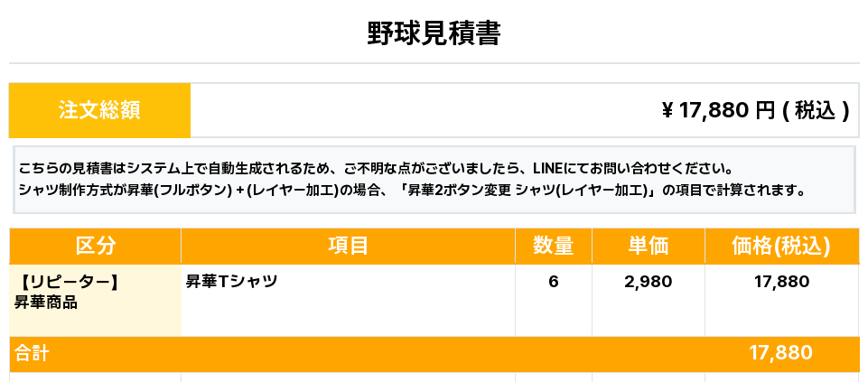Click the 合計 label in the total row
This screenshot has width=868, height=382.
[32, 354]
